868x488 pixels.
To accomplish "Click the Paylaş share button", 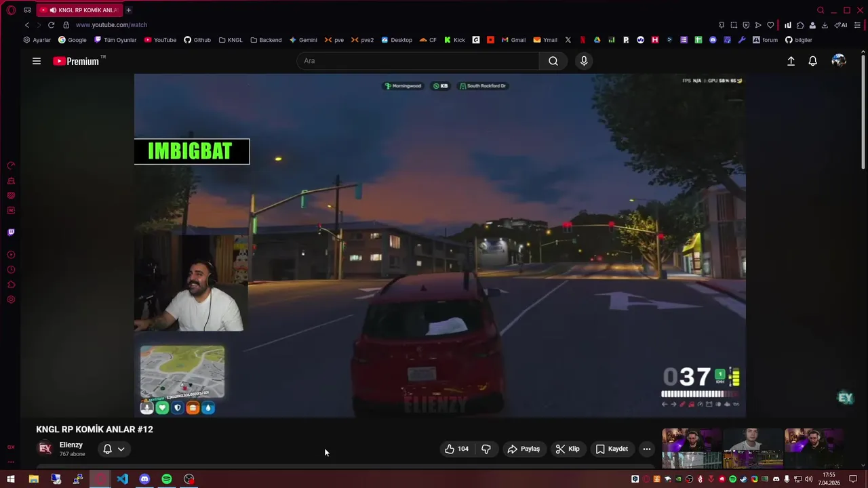I will click(524, 449).
